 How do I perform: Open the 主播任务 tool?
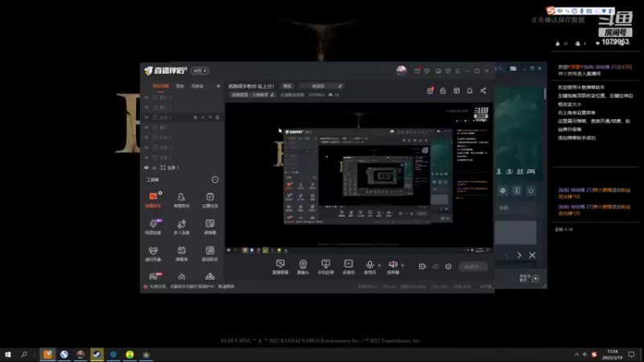point(210,200)
